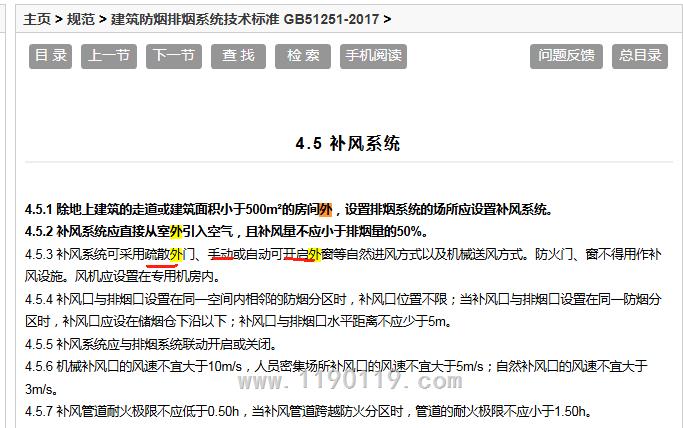Open the 总目录 master index
683x428 pixels.
(640, 56)
